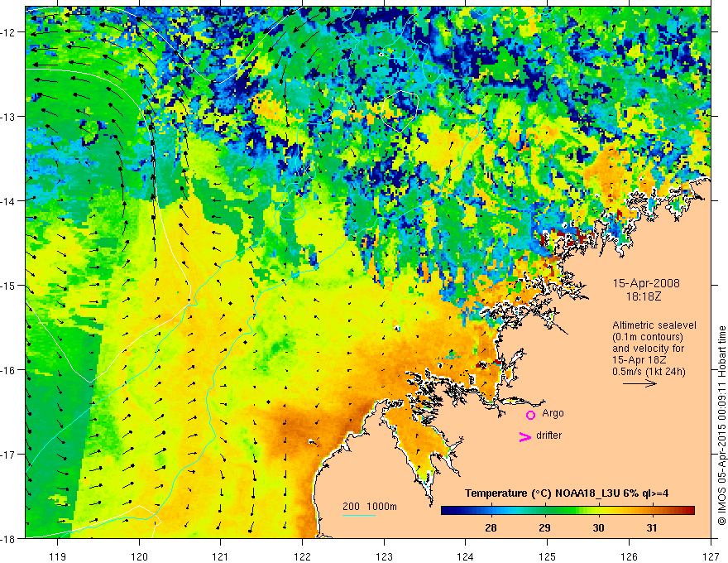Click the 'Altimetric sealevel' text line
This screenshot has height=563, width=728.
tap(654, 325)
